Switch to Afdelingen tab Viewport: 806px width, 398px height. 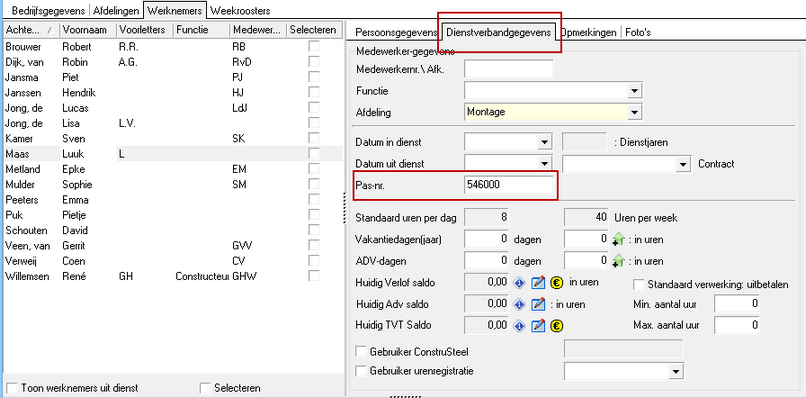(116, 10)
